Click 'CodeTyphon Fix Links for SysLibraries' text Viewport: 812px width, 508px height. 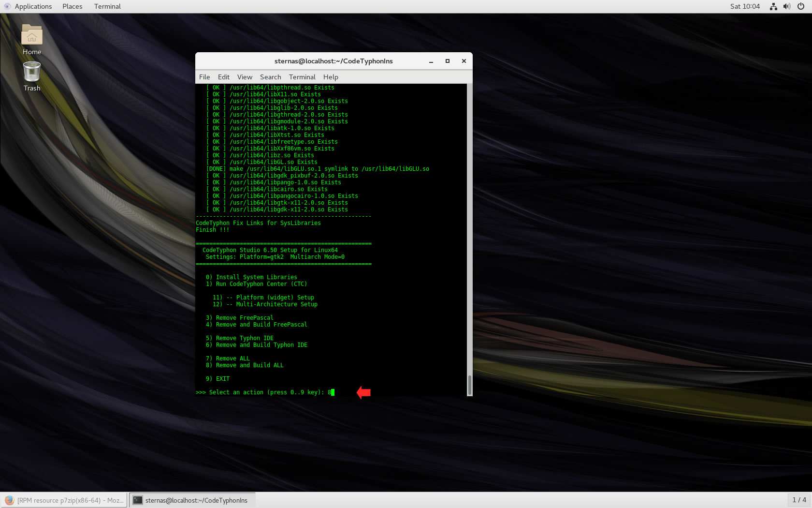point(258,223)
